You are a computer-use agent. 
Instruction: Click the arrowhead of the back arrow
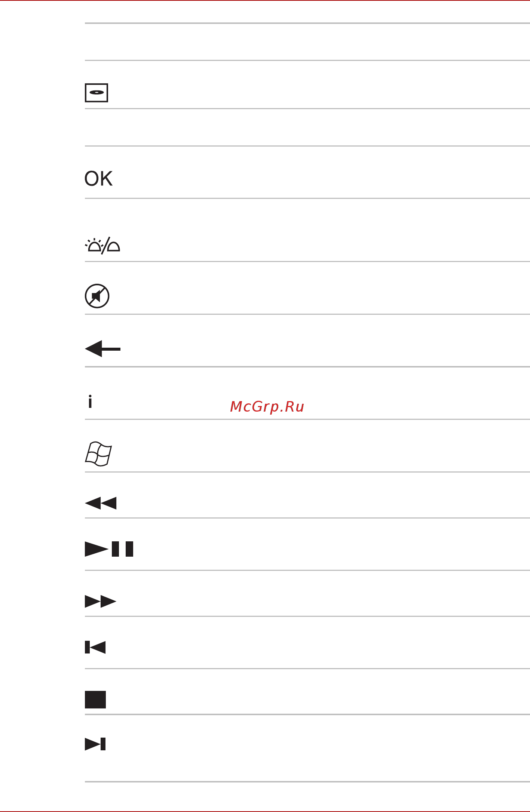[x=94, y=349]
